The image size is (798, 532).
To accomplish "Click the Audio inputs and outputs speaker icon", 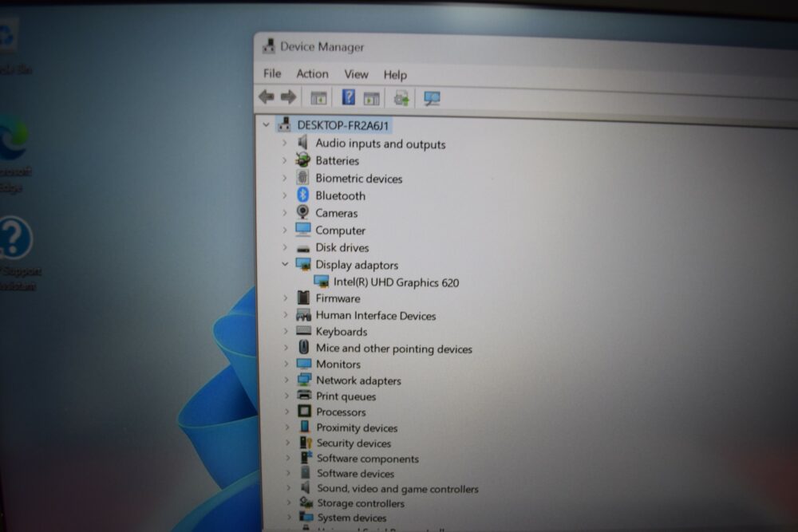I will pyautogui.click(x=302, y=143).
